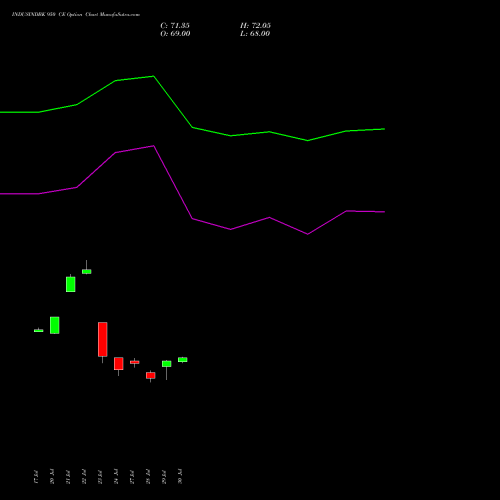The width and height of the screenshot is (500, 500).
Task: Click the 23 Jul date label
Action: (100, 477)
